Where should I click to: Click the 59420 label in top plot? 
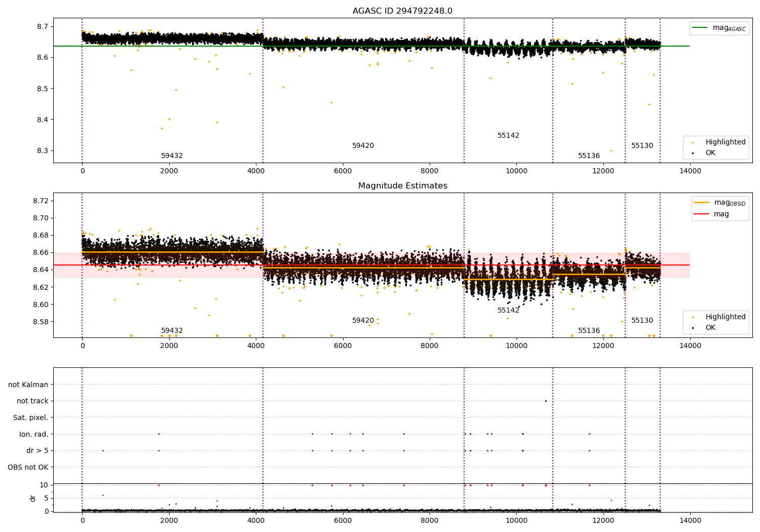[363, 146]
